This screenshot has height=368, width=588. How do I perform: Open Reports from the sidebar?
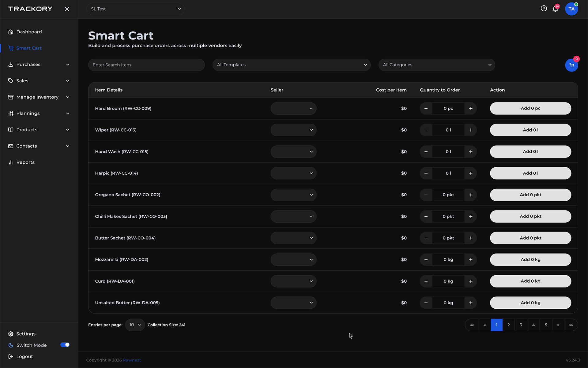25,162
